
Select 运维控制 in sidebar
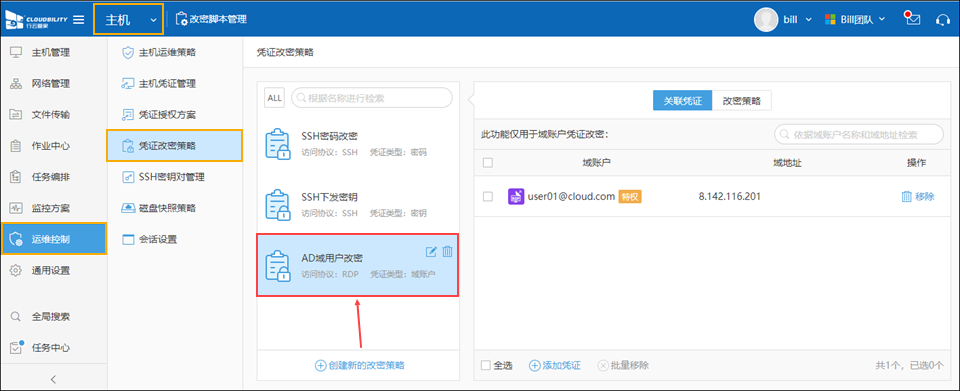(53, 239)
